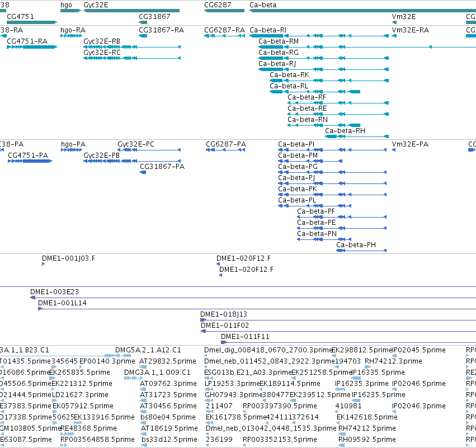Select the CG4751 gene label
476x448 pixels.
click(x=20, y=16)
